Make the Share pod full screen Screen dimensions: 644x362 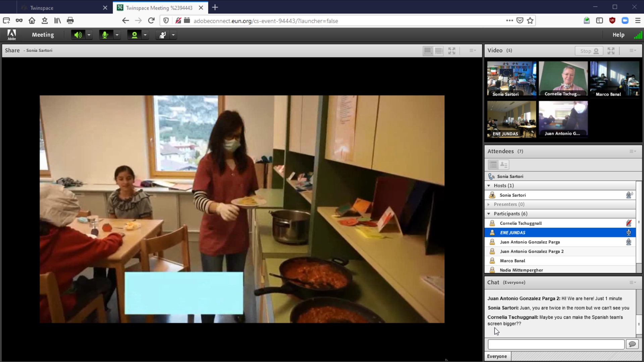[x=452, y=51]
